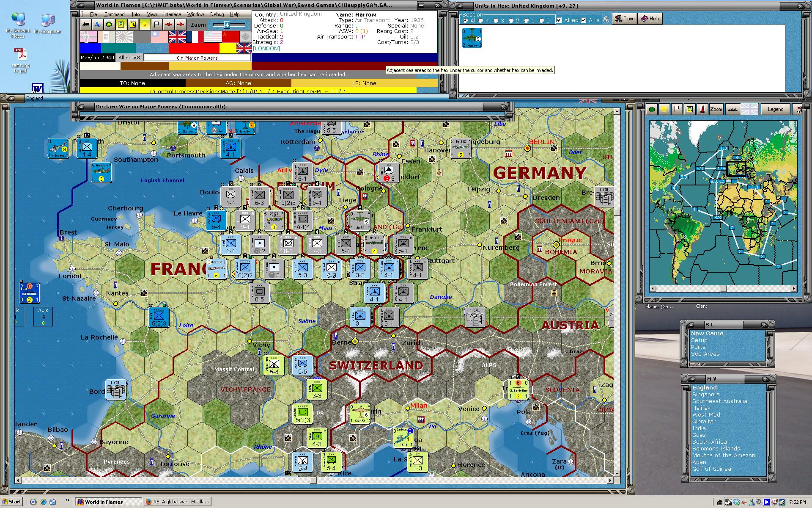Select Sea Areas in the S L list

tap(705, 353)
